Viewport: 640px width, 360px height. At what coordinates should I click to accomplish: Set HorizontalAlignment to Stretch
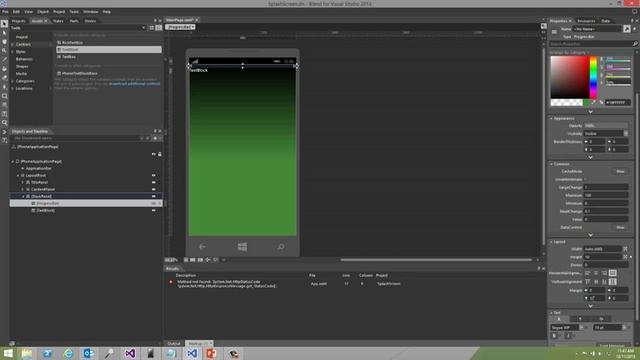click(x=613, y=273)
